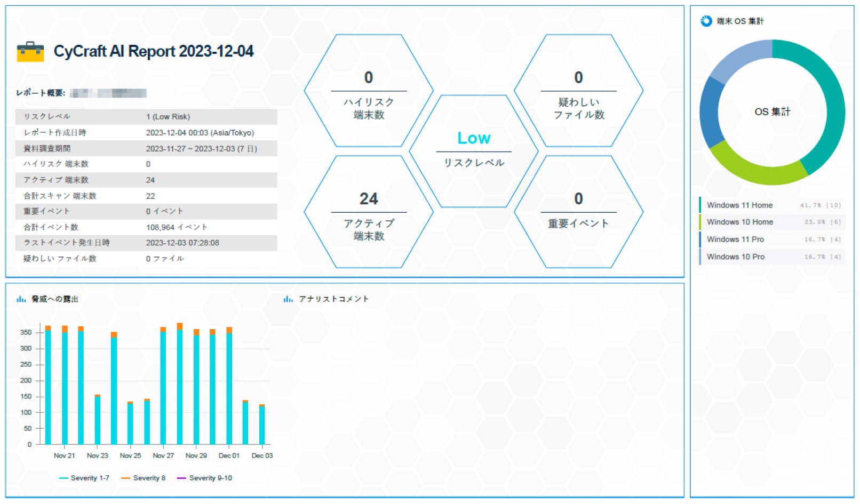Click the ラストイベント発生日時 label
The image size is (860, 504).
tap(67, 243)
